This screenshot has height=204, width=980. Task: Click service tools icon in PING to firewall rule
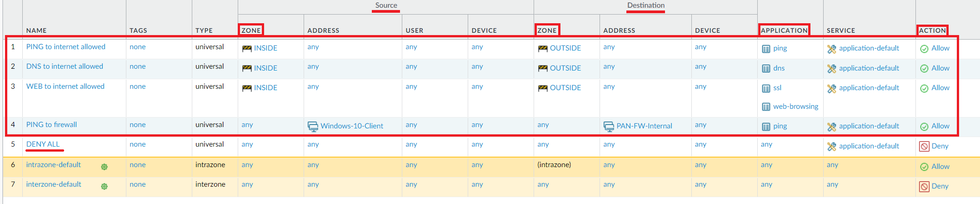[832, 127]
